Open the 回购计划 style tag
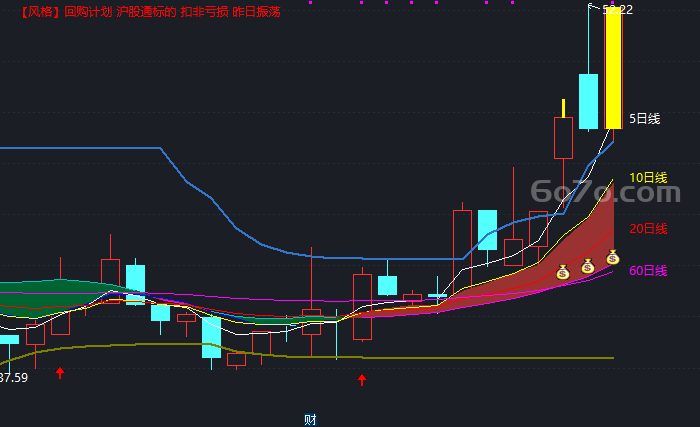700x427 pixels. [88, 12]
